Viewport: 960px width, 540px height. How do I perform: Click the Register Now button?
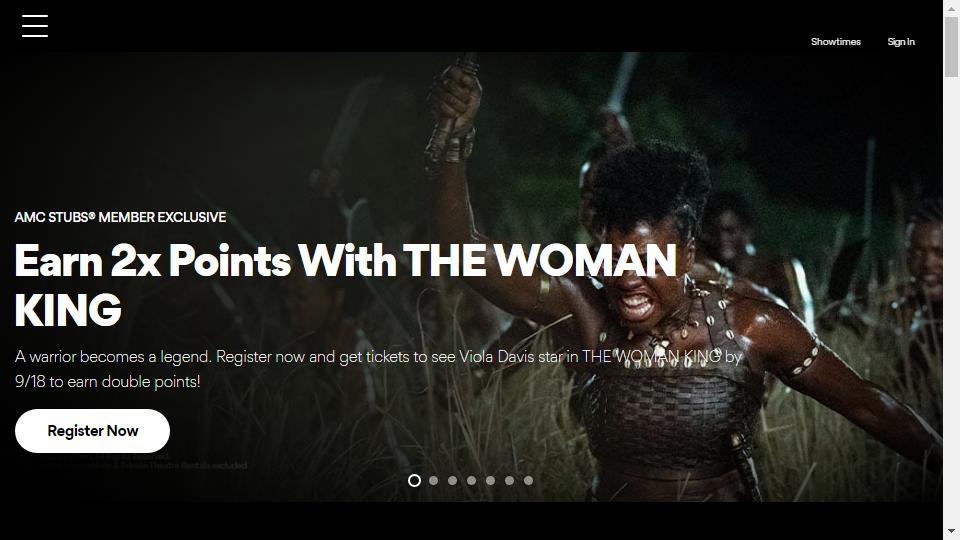tap(92, 431)
